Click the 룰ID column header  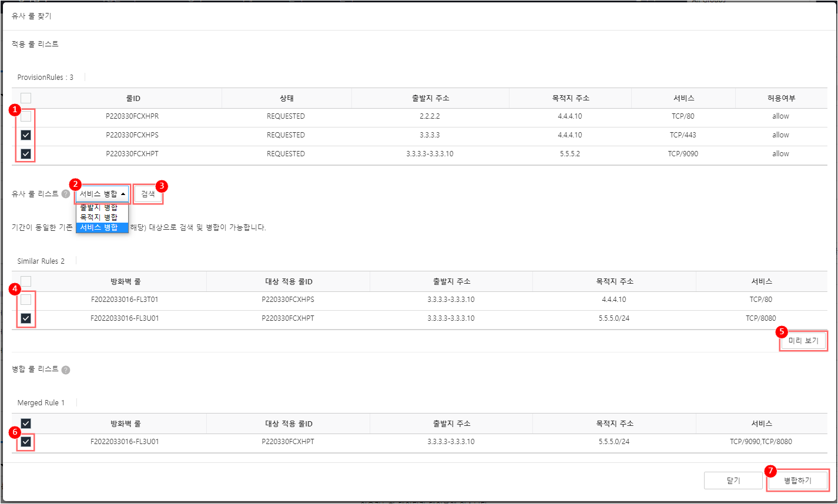[133, 98]
